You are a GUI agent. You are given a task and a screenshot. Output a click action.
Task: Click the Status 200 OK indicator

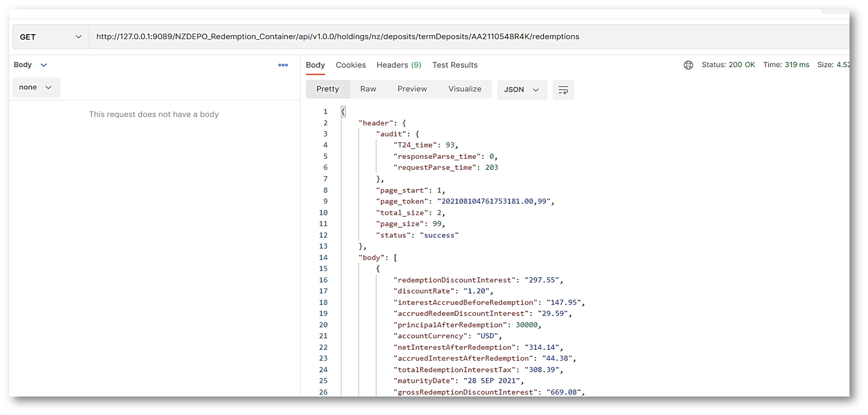pyautogui.click(x=728, y=65)
